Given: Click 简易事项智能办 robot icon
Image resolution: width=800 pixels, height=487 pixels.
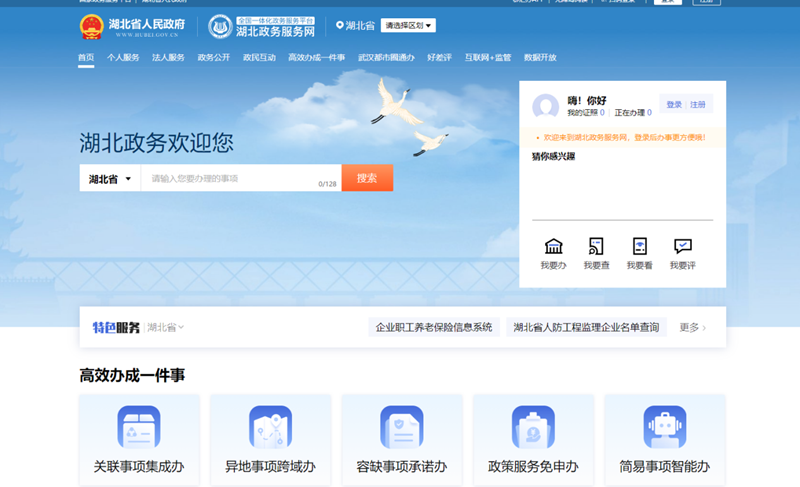Looking at the screenshot, I should [x=664, y=427].
